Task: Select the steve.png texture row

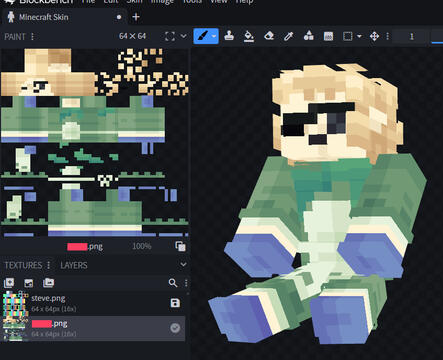Action: coord(93,303)
